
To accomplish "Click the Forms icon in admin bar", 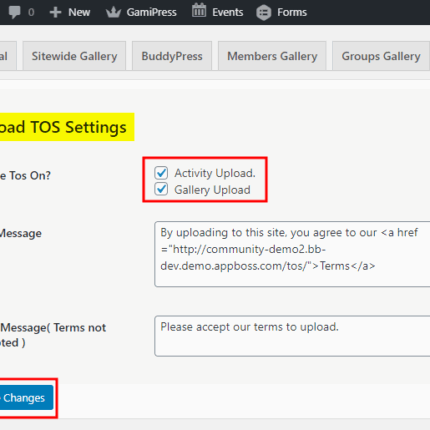I will click(264, 13).
